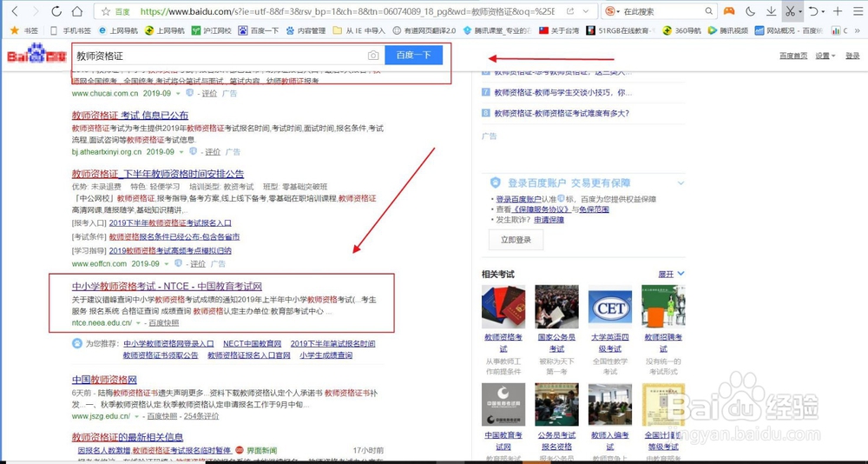Screen dimensions: 868x464
Task: Open the 手机书签 bookmark
Action: click(x=70, y=30)
